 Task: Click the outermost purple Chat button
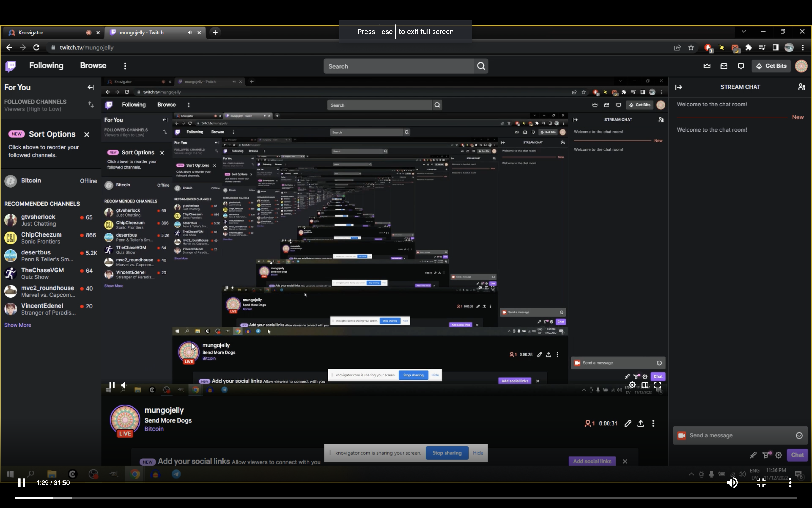tap(797, 455)
